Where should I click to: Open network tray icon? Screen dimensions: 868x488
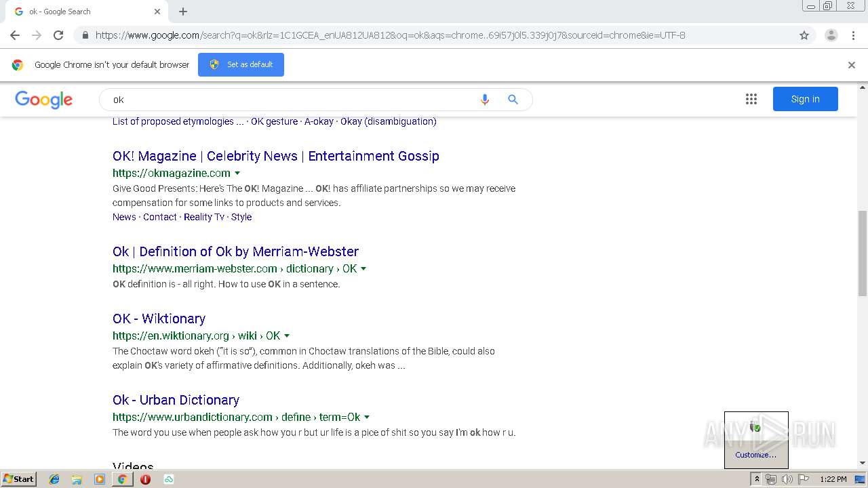(771, 479)
